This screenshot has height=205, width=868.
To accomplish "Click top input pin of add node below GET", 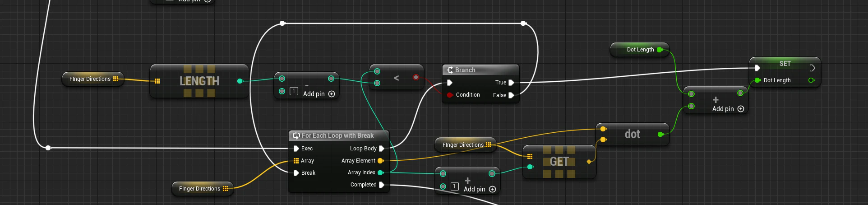I will (443, 174).
